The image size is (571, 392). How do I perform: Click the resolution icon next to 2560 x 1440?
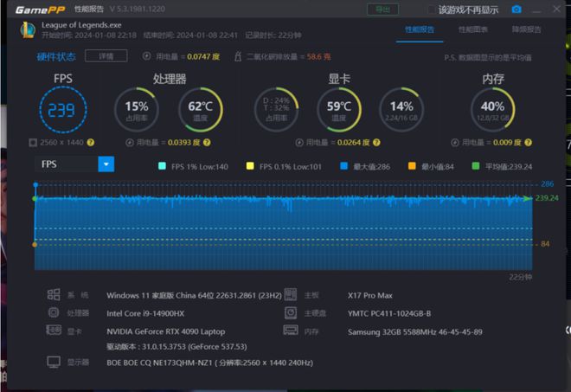33,143
